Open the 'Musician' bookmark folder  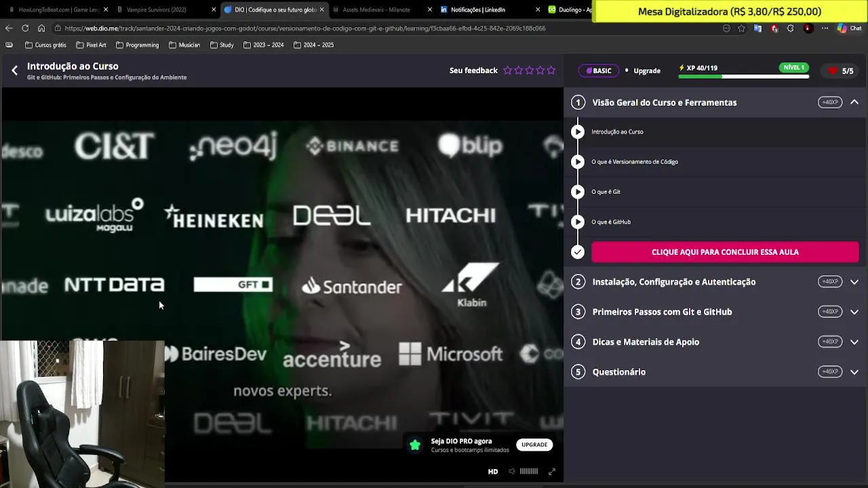[184, 45]
